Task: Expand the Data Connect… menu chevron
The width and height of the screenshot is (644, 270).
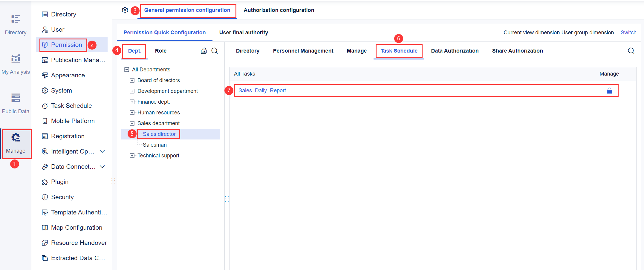Action: pos(102,167)
